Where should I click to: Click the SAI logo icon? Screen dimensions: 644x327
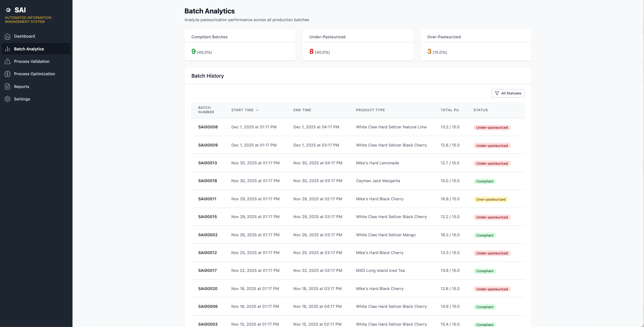(x=8, y=10)
